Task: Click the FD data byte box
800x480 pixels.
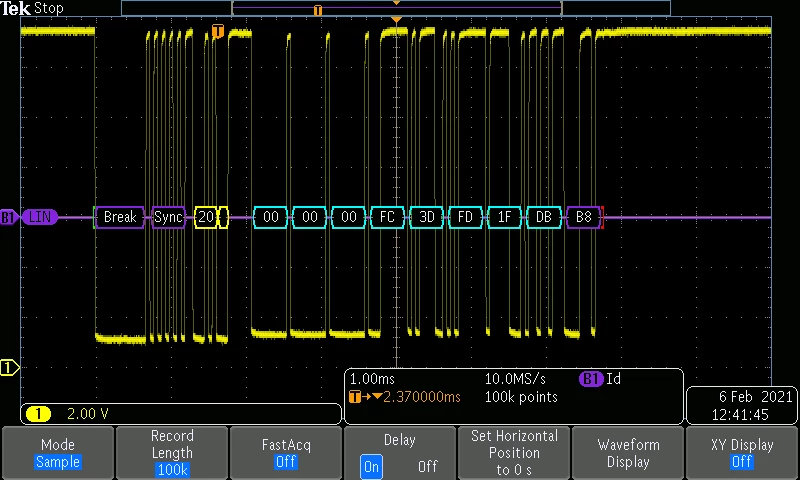Action: pos(465,217)
